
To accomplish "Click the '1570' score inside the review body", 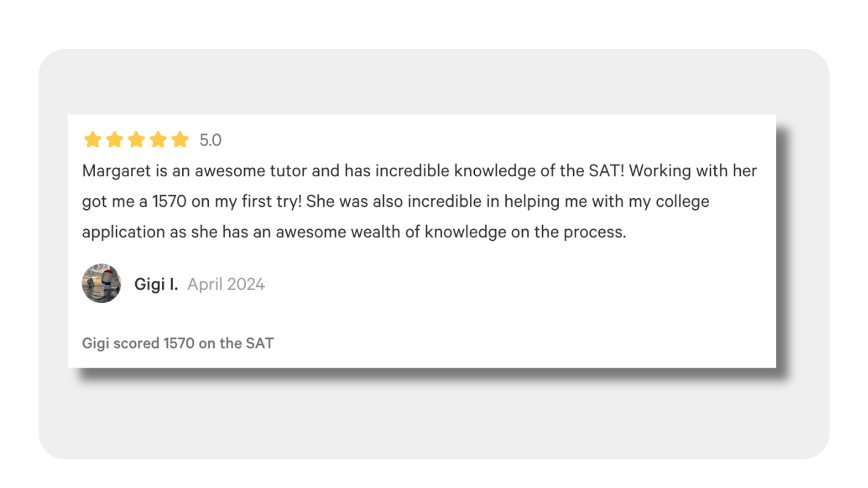I will click(x=170, y=201).
